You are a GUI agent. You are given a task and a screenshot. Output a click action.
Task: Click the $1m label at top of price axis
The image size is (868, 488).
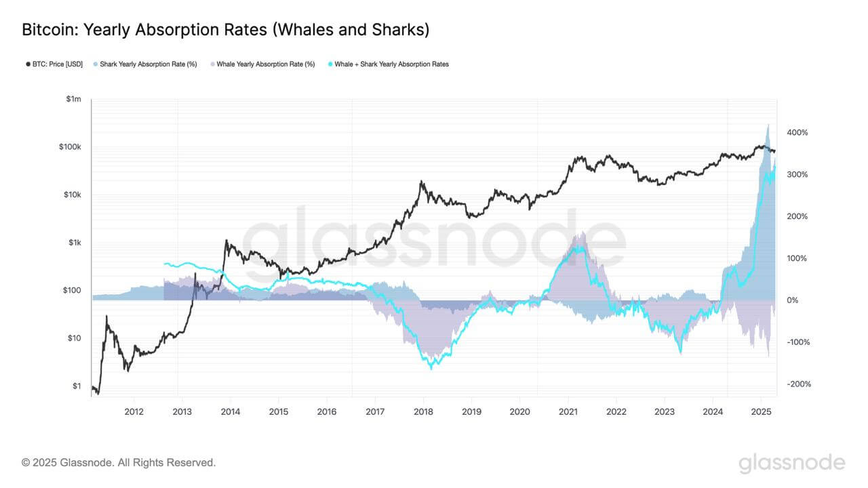(73, 100)
